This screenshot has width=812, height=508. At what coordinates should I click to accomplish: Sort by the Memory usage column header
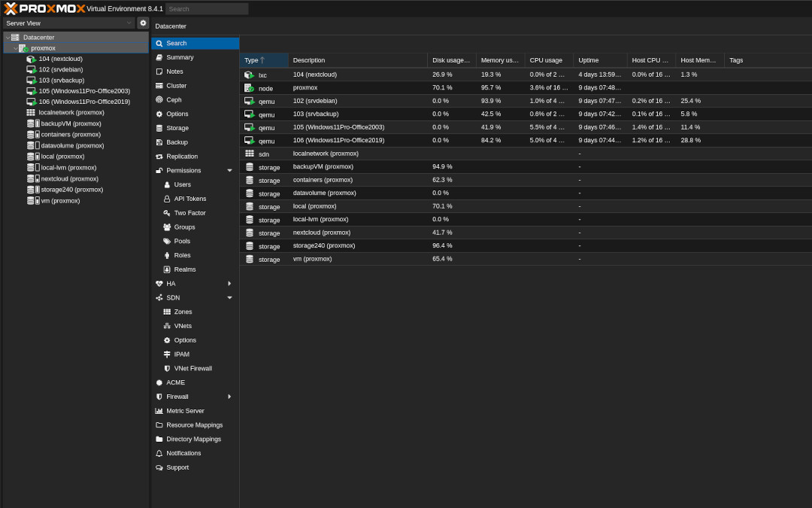pyautogui.click(x=500, y=60)
